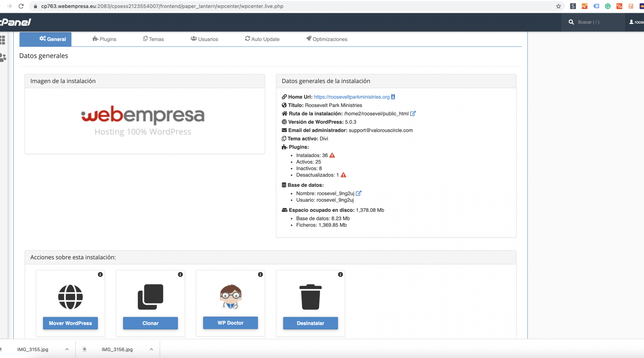Viewport: 644px width, 358px height.
Task: Select the Usuario roosevel_9ng2uj text
Action: [x=325, y=200]
